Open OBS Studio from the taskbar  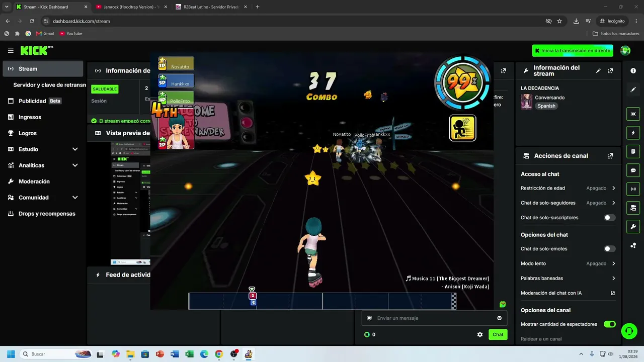coord(233,354)
